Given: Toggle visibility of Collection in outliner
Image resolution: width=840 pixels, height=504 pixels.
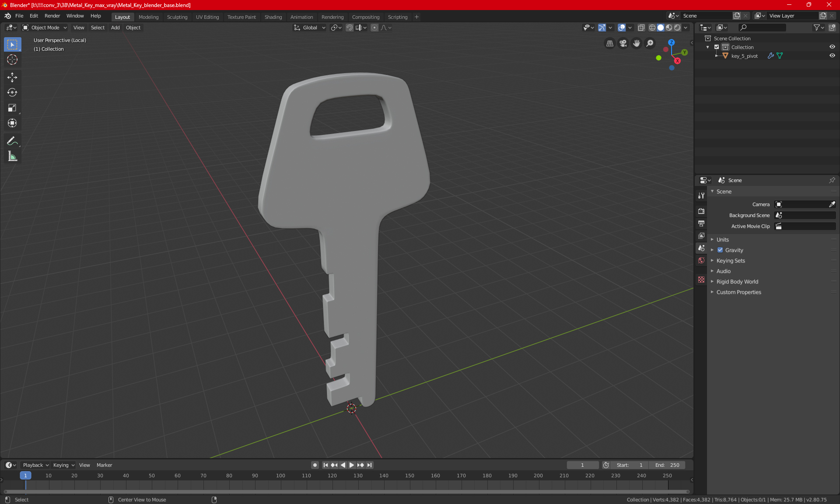Looking at the screenshot, I should (x=833, y=47).
